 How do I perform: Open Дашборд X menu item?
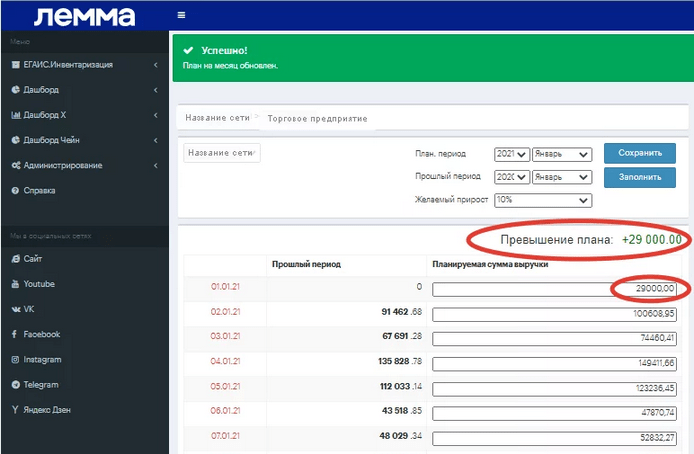(x=85, y=115)
